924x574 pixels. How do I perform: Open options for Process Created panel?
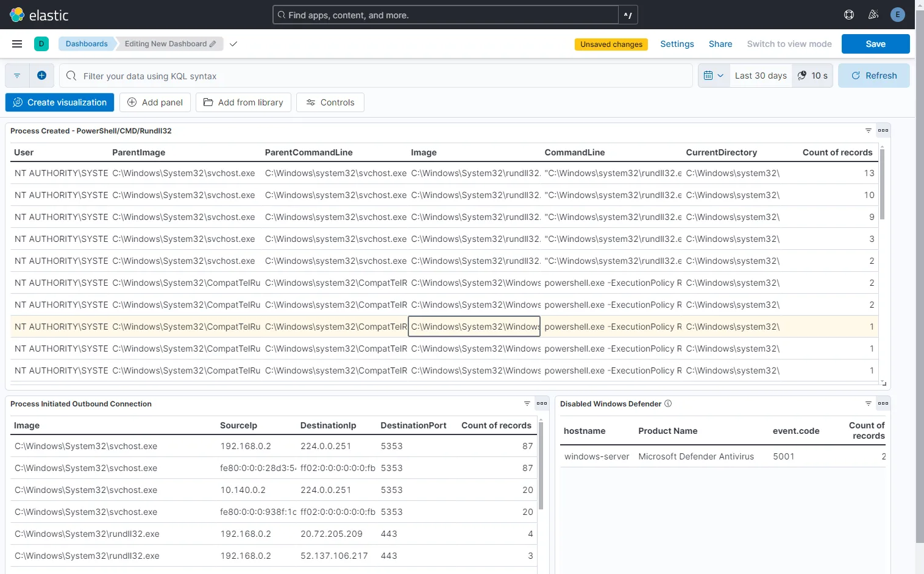click(883, 130)
